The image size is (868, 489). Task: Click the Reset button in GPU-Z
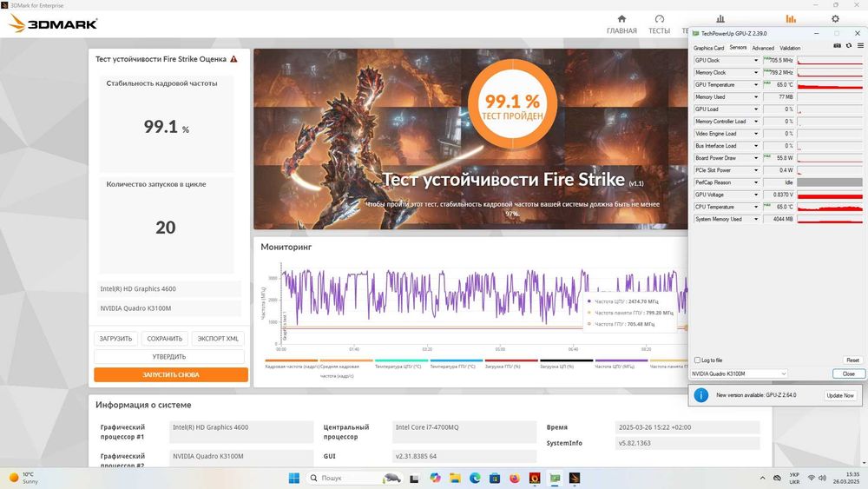(852, 360)
